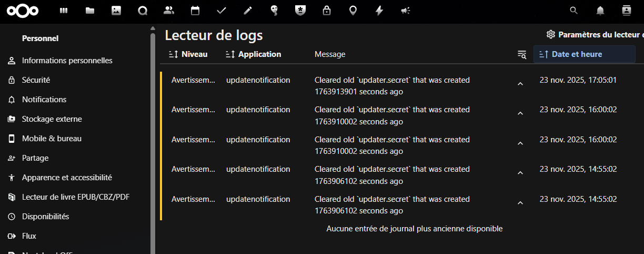The width and height of the screenshot is (644, 254).
Task: Open the Announcements megaphone icon
Action: coord(405,11)
